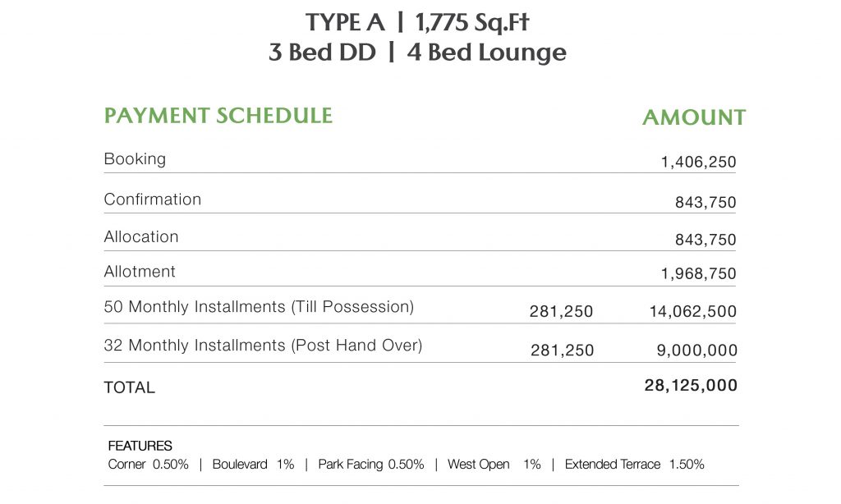This screenshot has width=841, height=504.
Task: Click the 3 Bed DD 4 Bed Lounge subtitle
Action: pos(417,53)
